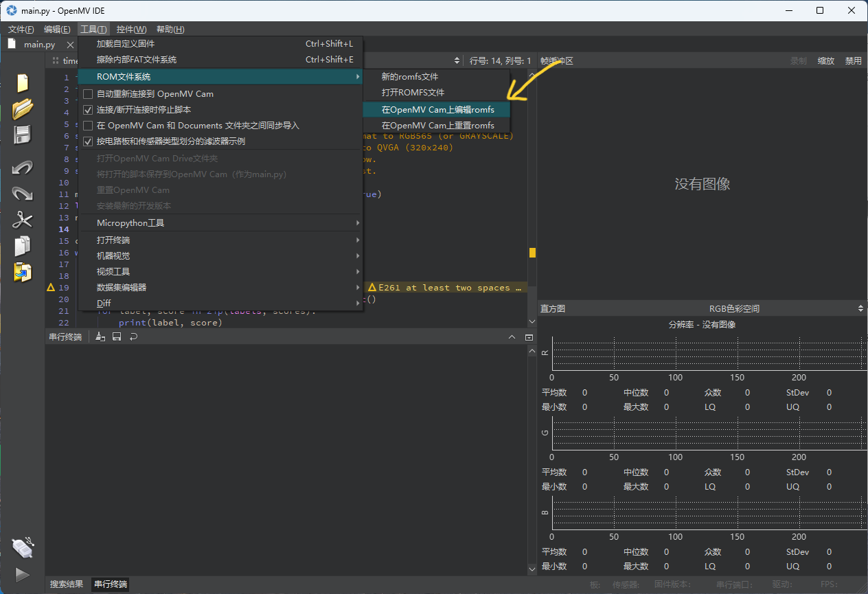This screenshot has height=594, width=868.
Task: Clear serial terminal with broom icon
Action: coord(101,336)
